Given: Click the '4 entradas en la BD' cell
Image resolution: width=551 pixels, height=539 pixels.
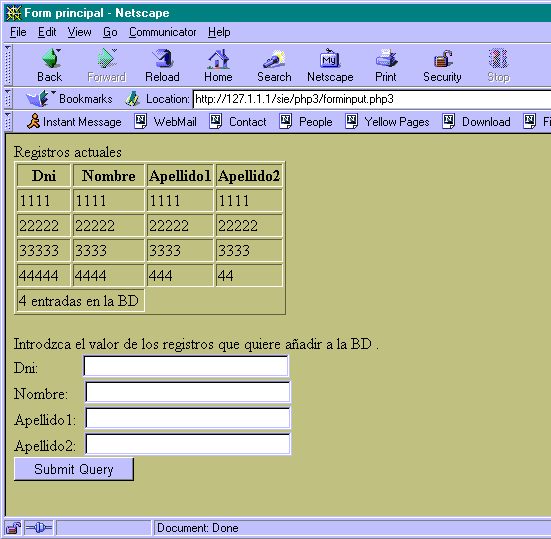Looking at the screenshot, I should pyautogui.click(x=80, y=301).
